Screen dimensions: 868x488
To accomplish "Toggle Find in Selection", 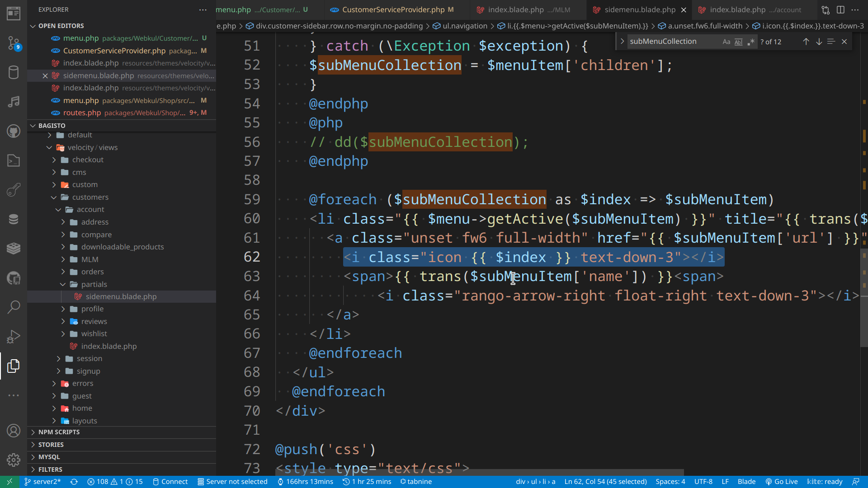I will tap(831, 42).
